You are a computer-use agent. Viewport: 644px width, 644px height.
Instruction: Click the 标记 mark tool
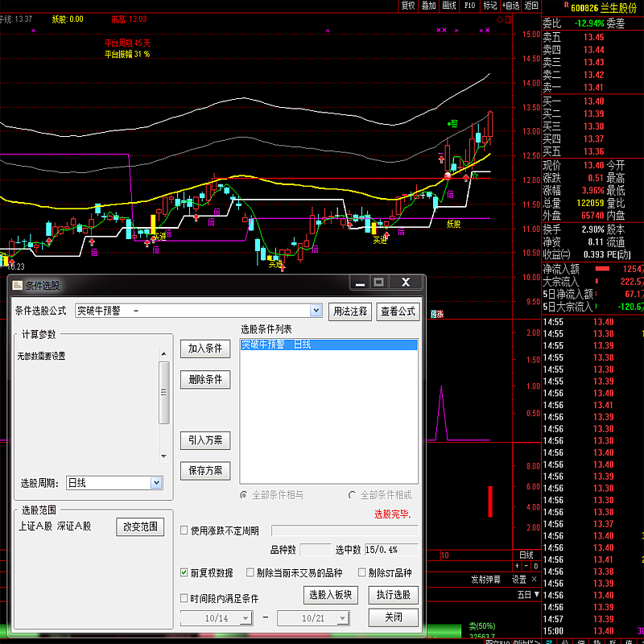[489, 6]
